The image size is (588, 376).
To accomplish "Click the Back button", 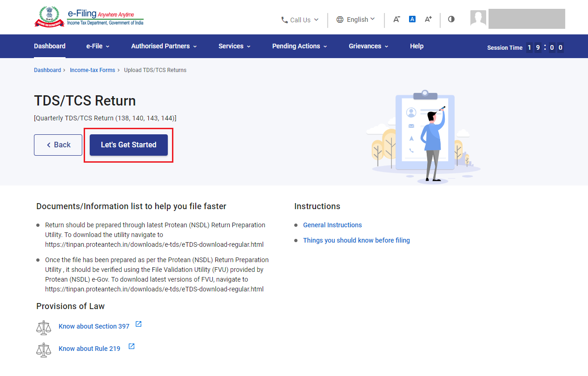I will [x=58, y=145].
